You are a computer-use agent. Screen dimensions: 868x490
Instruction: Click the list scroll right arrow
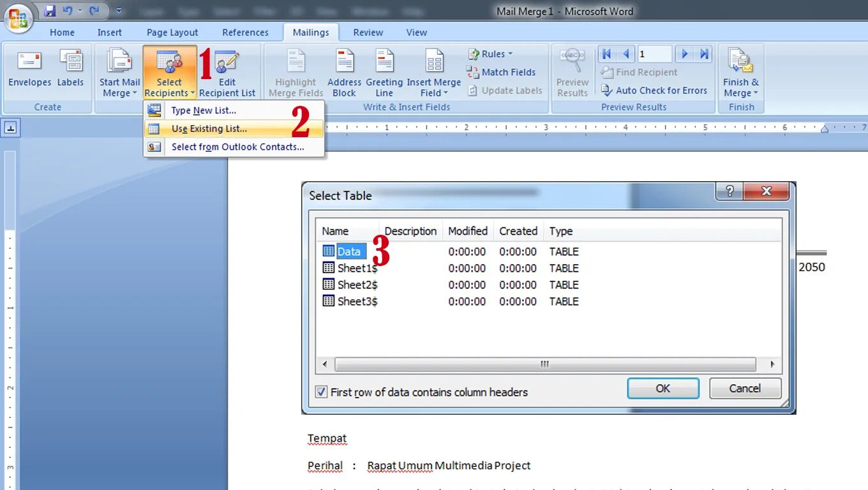coord(772,364)
